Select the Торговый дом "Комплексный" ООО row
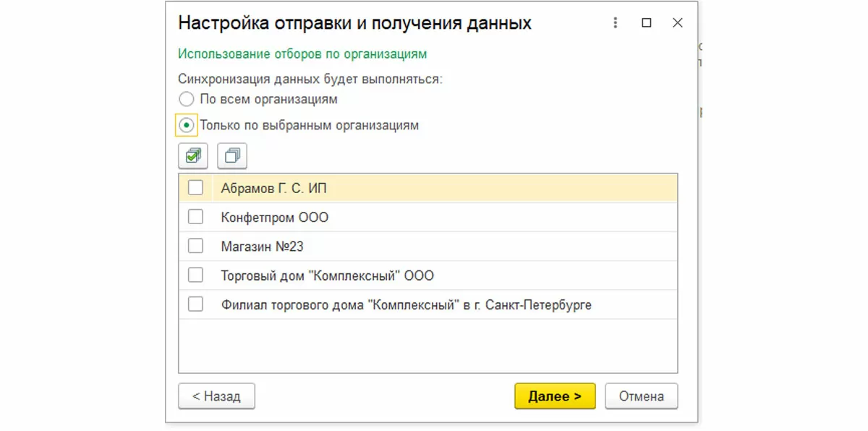 327,276
